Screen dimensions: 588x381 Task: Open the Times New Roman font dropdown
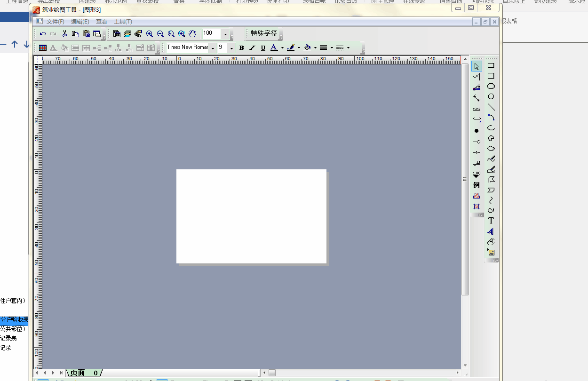coord(213,48)
